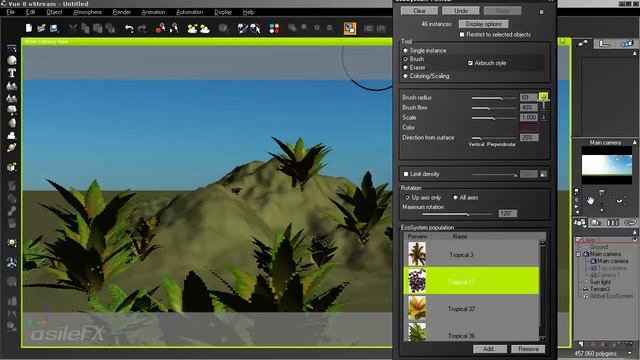Select the Eraser tool radio
This screenshot has width=640, height=360.
tap(406, 68)
